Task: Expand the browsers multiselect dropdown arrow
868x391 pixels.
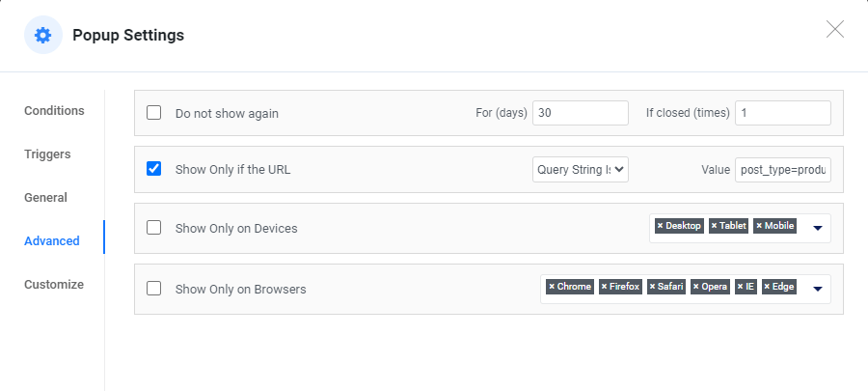Action: point(817,288)
